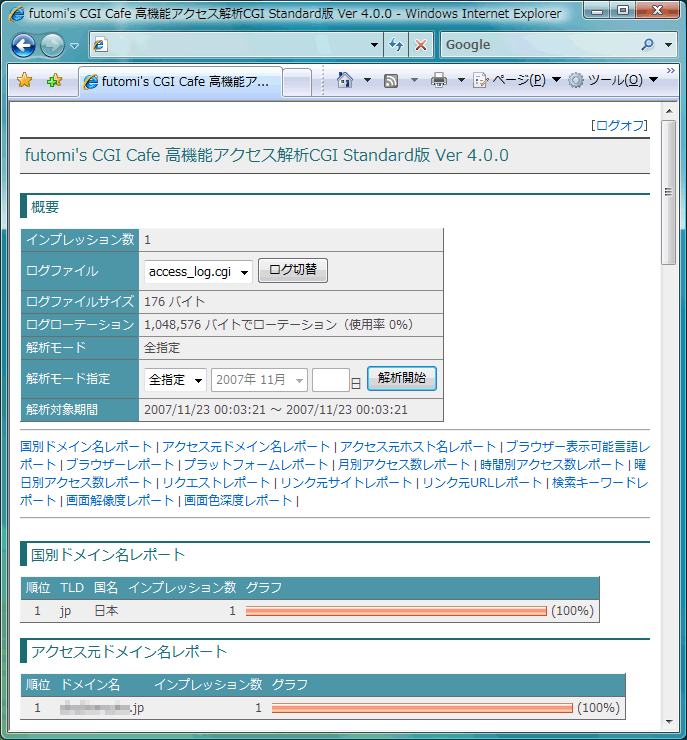Open the 2007年 11月 month dropdown

pos(259,380)
